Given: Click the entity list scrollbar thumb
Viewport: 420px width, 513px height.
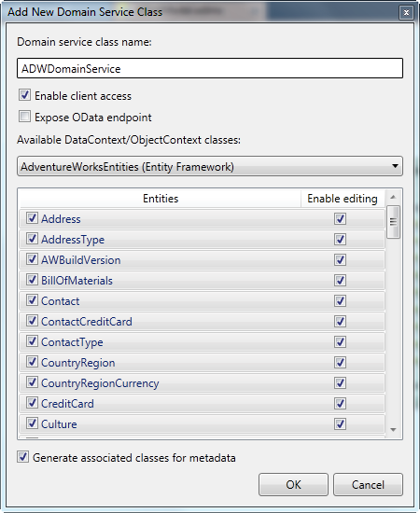Looking at the screenshot, I should pos(393,222).
